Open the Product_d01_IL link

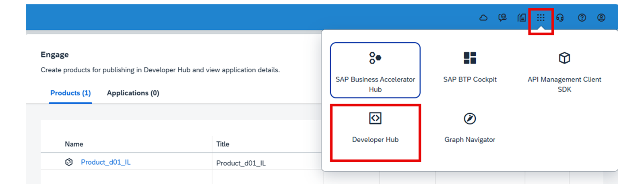105,162
